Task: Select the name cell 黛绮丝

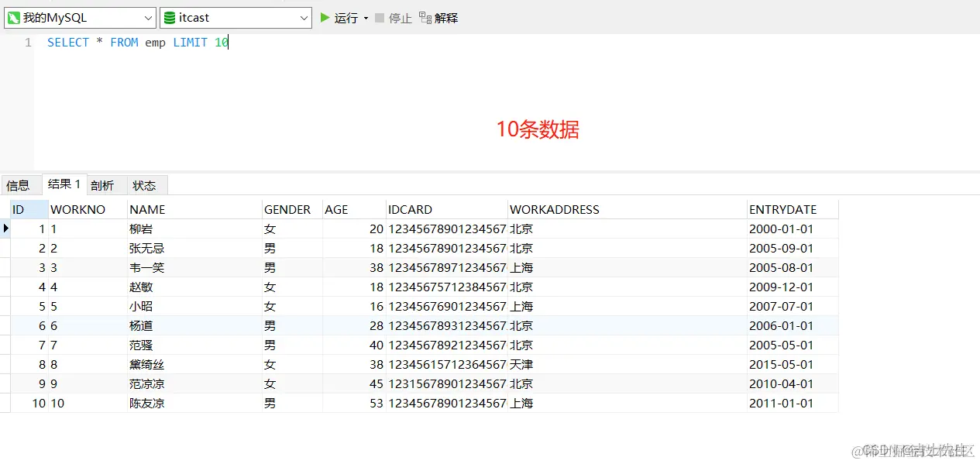Action: point(194,364)
